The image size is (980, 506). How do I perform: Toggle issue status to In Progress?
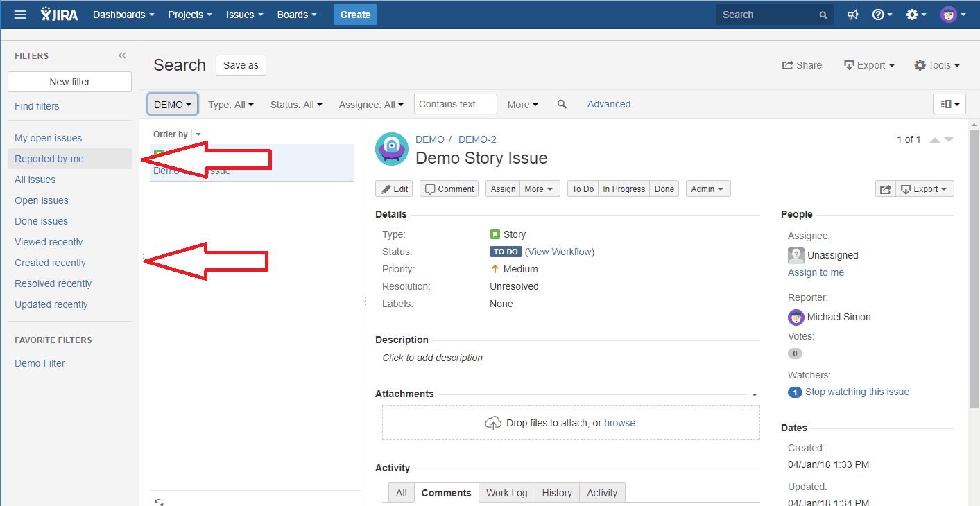click(623, 188)
